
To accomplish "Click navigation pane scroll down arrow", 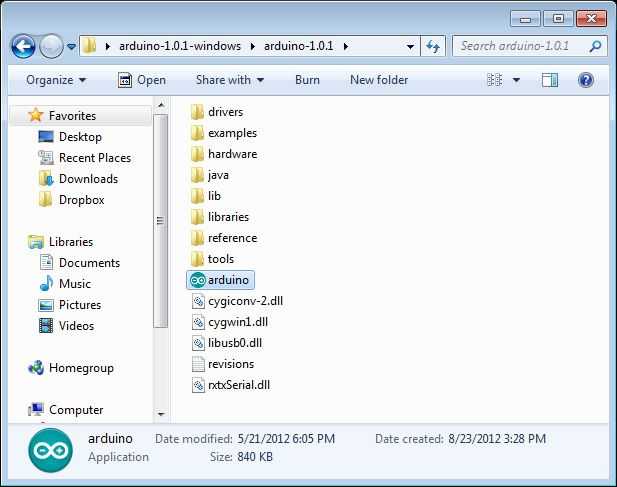I will (161, 414).
